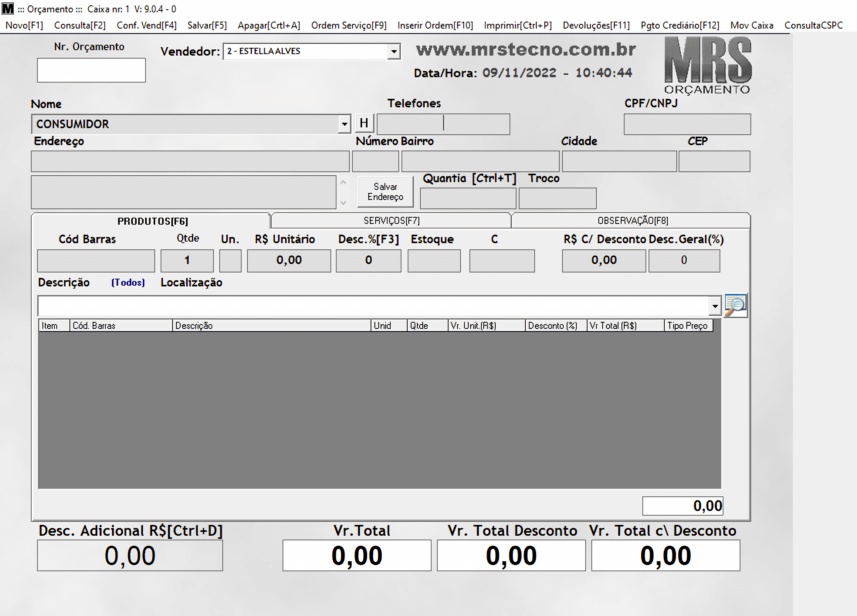Click the Bairro input field
Image resolution: width=857 pixels, height=616 pixels.
coord(480,162)
